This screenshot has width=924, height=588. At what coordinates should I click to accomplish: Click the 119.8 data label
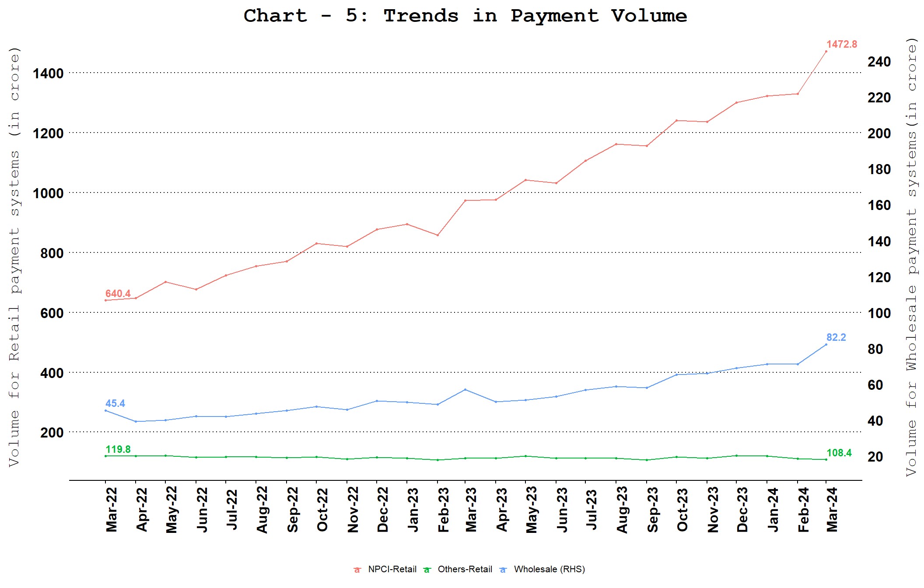pyautogui.click(x=118, y=449)
